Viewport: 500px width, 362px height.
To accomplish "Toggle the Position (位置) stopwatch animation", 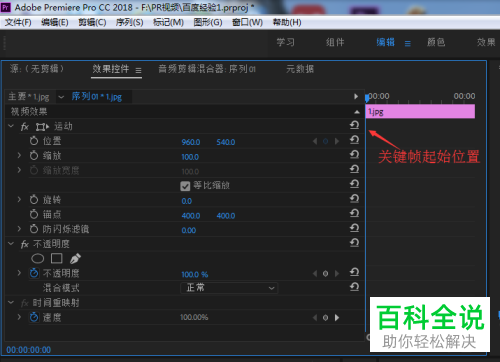I will tap(34, 141).
